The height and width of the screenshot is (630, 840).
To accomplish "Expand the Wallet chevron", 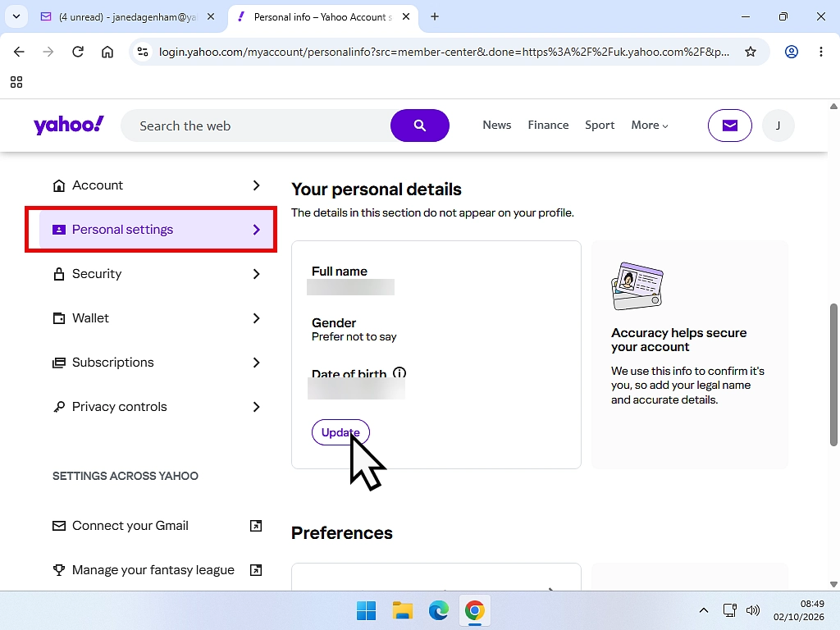I will (x=256, y=318).
